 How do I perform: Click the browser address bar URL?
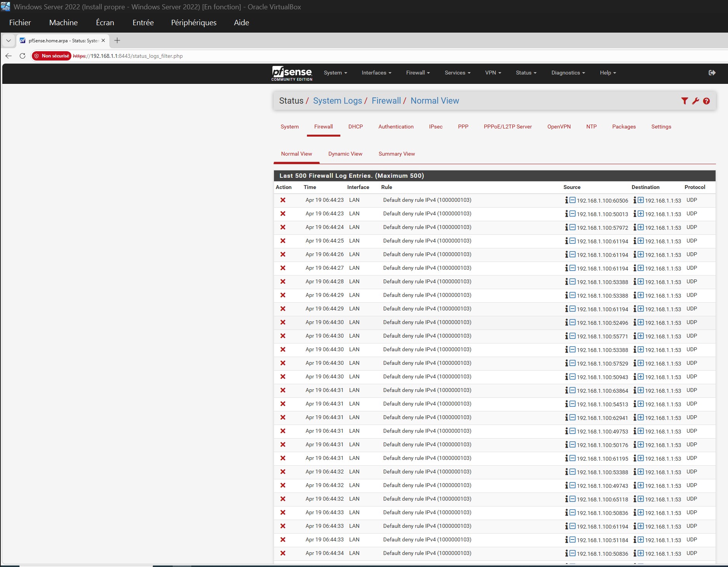click(x=128, y=56)
